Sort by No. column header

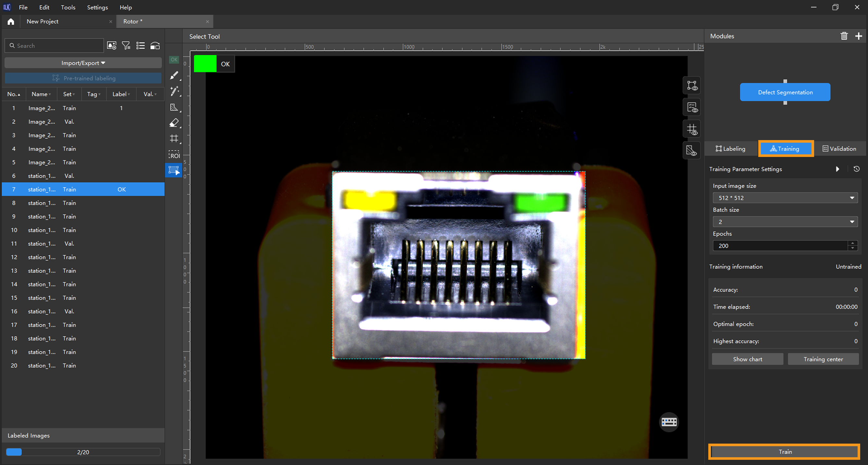14,94
